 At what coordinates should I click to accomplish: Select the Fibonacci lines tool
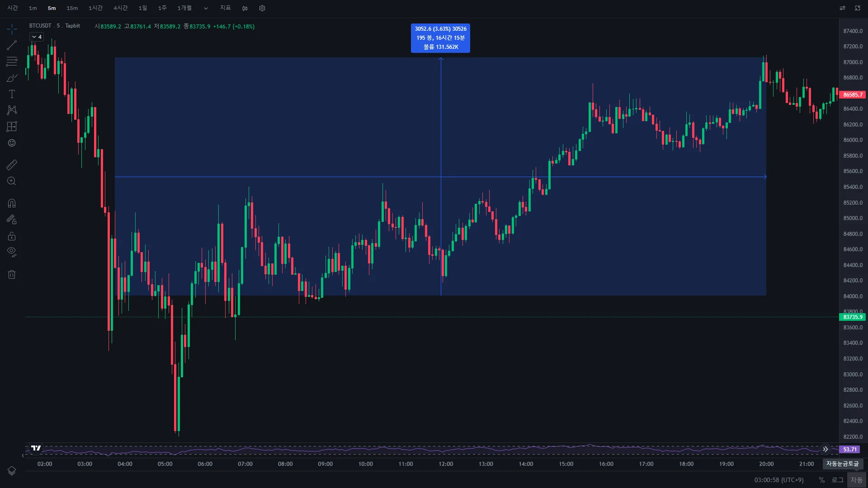12,61
